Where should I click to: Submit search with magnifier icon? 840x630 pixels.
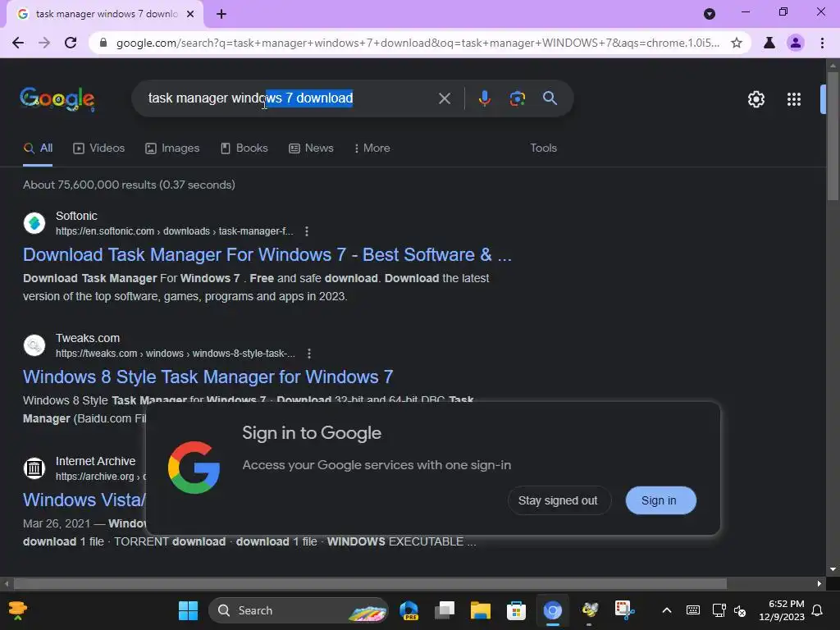point(550,98)
